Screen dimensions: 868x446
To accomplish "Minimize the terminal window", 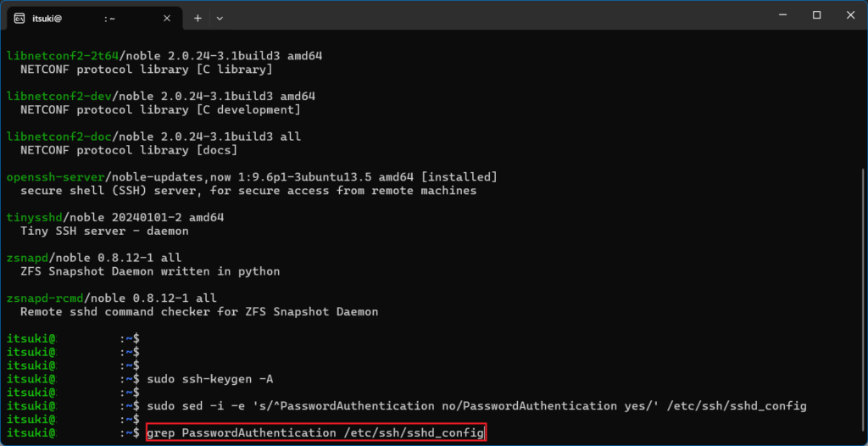I will click(777, 15).
